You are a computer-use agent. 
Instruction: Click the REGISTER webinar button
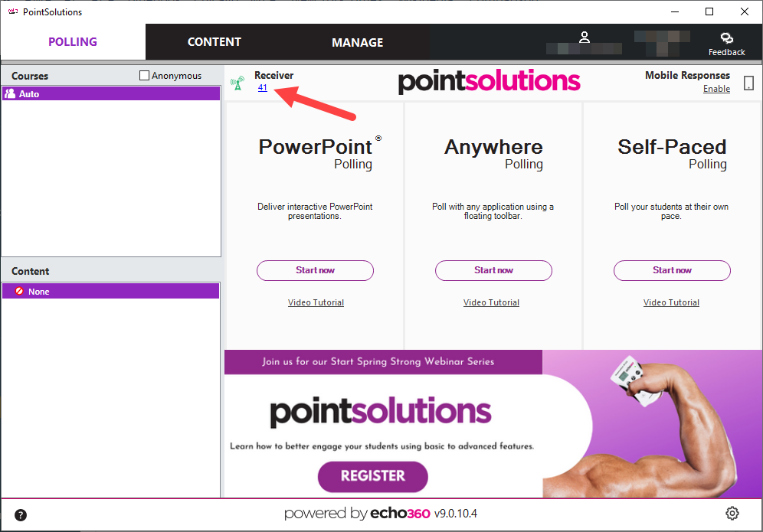pos(373,476)
